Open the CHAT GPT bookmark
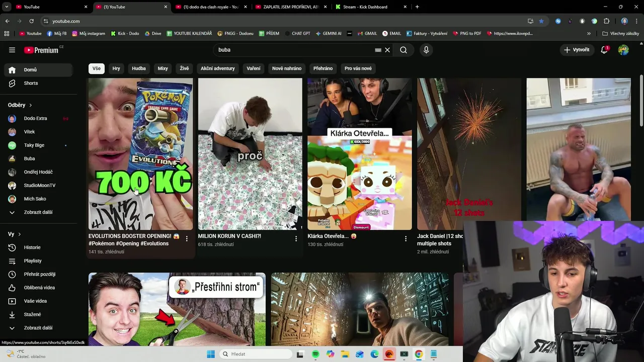This screenshot has width=644, height=362. pos(297,34)
